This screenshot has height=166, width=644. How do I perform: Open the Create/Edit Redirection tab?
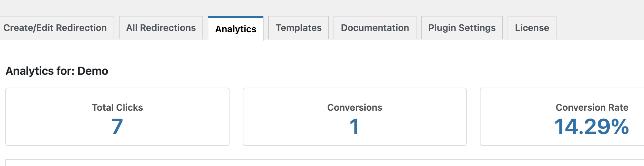[x=55, y=28]
